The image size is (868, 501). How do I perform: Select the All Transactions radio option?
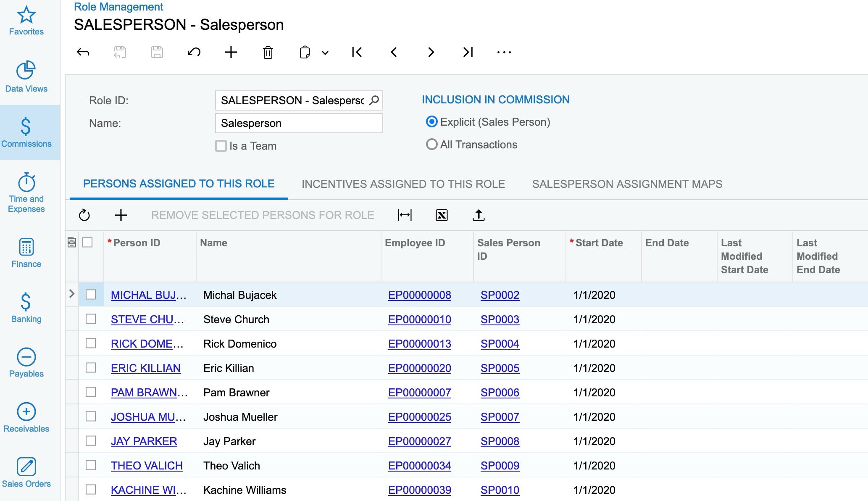pos(431,145)
